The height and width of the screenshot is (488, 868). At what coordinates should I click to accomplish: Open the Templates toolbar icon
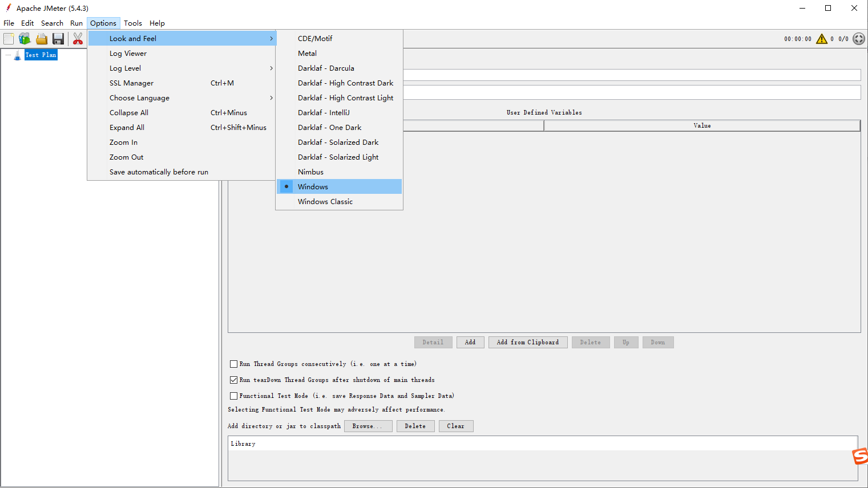(x=25, y=39)
